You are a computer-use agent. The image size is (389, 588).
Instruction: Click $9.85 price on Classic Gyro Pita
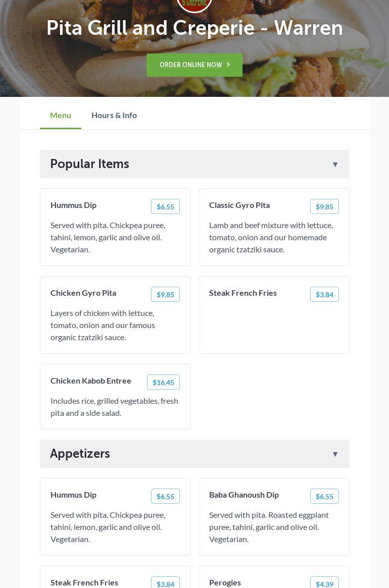click(324, 206)
